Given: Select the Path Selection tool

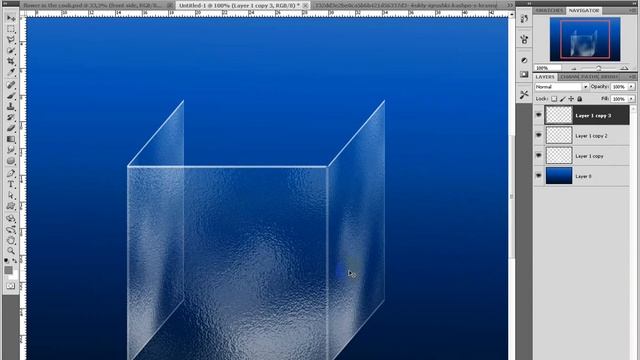Looking at the screenshot, I should coord(11,196).
